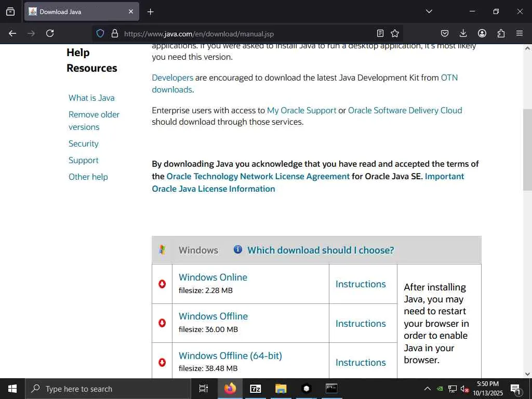Open the Firefox account icon

coord(482,33)
